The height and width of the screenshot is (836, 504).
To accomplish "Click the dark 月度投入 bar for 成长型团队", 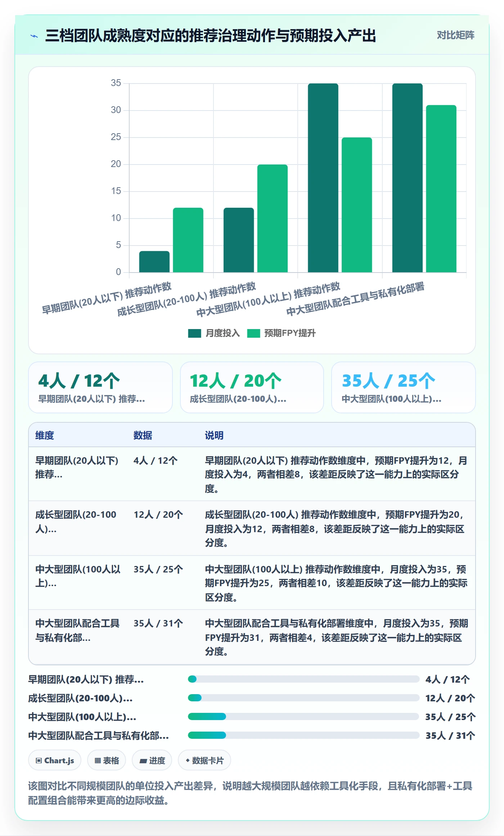I will coord(239,240).
